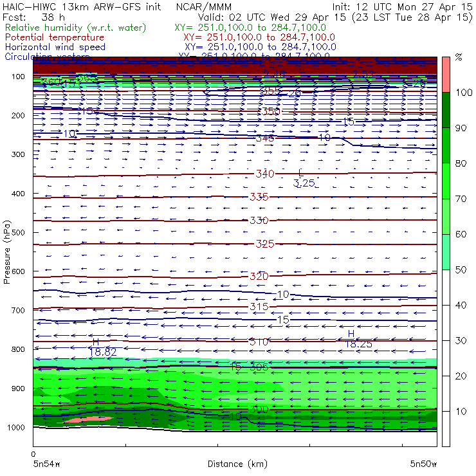Viewport: 476px width, 476px height.
Task: Click the red '335' potential temperature contour label
Action: (259, 197)
